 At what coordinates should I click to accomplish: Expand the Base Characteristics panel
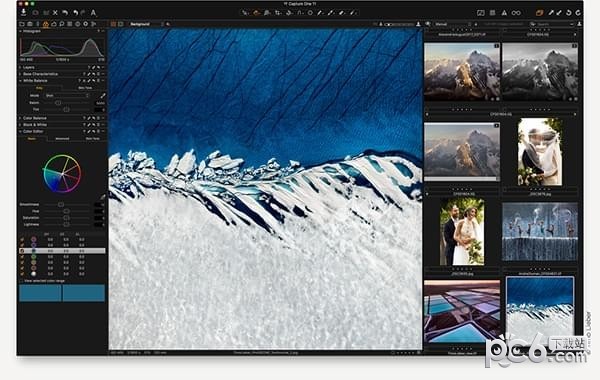tap(20, 74)
